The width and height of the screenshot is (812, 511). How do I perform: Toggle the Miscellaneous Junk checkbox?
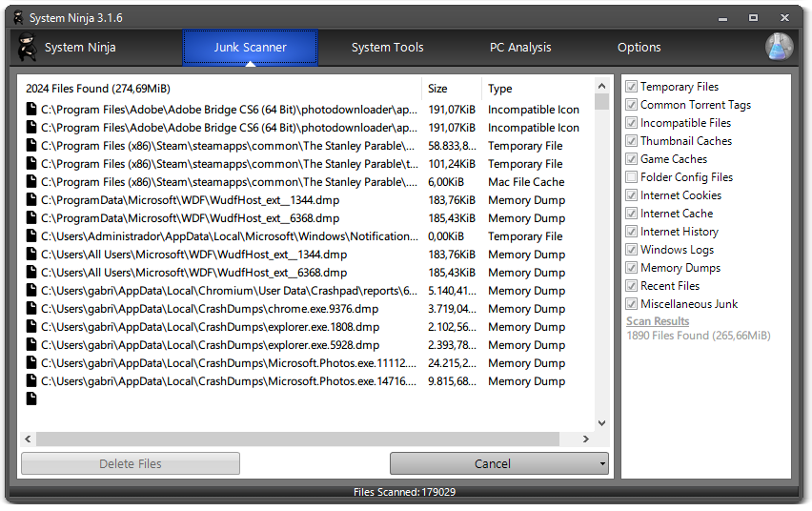click(x=631, y=304)
